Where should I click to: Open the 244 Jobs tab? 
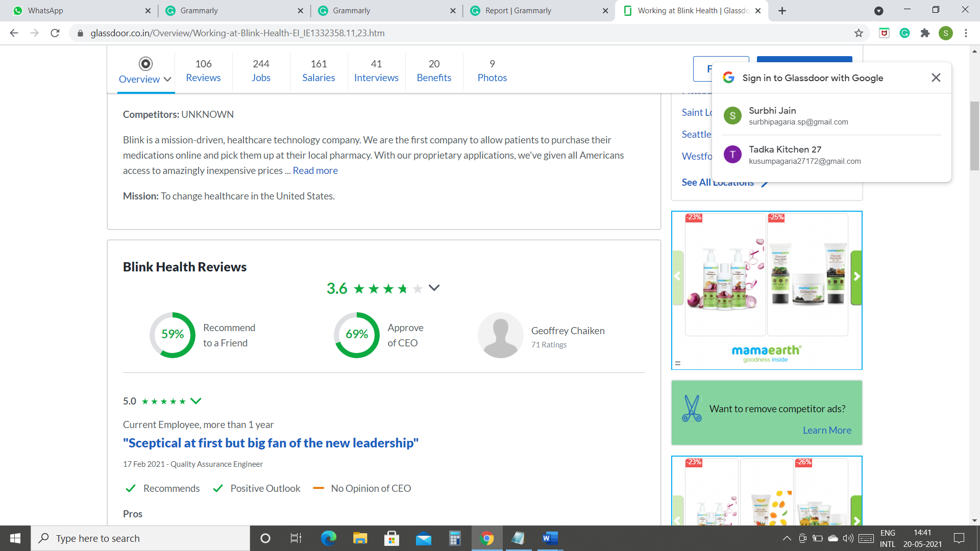pos(261,70)
